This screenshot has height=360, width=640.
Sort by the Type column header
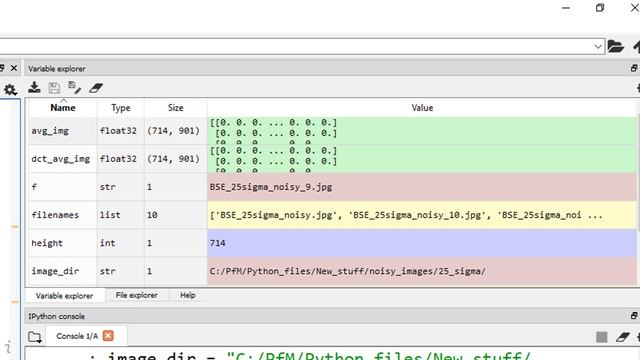[x=121, y=108]
